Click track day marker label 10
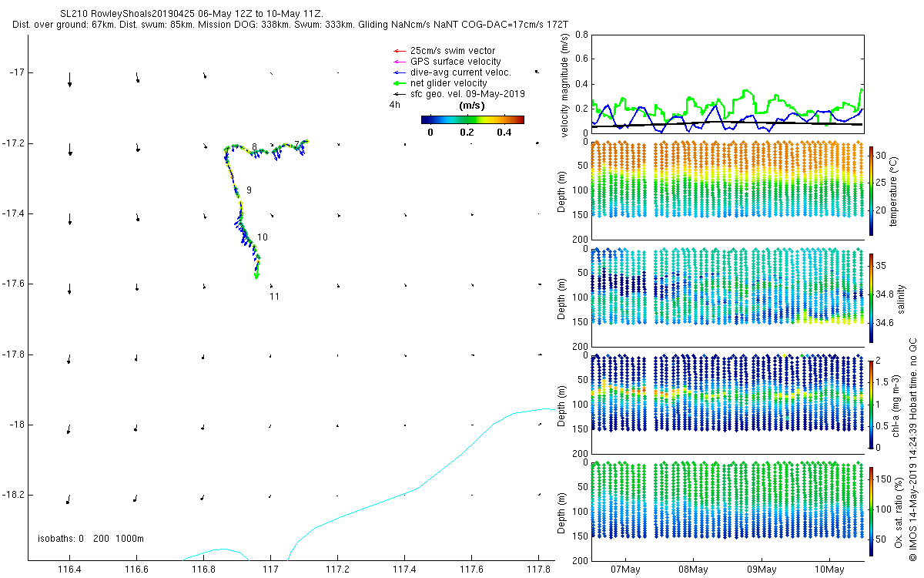Image resolution: width=924 pixels, height=578 pixels. [x=263, y=237]
